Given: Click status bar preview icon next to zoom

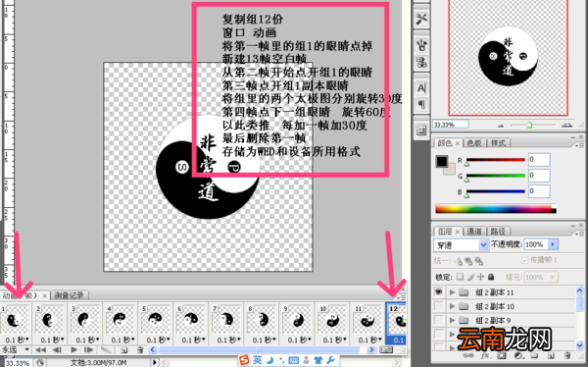Looking at the screenshot, I should pos(40,363).
